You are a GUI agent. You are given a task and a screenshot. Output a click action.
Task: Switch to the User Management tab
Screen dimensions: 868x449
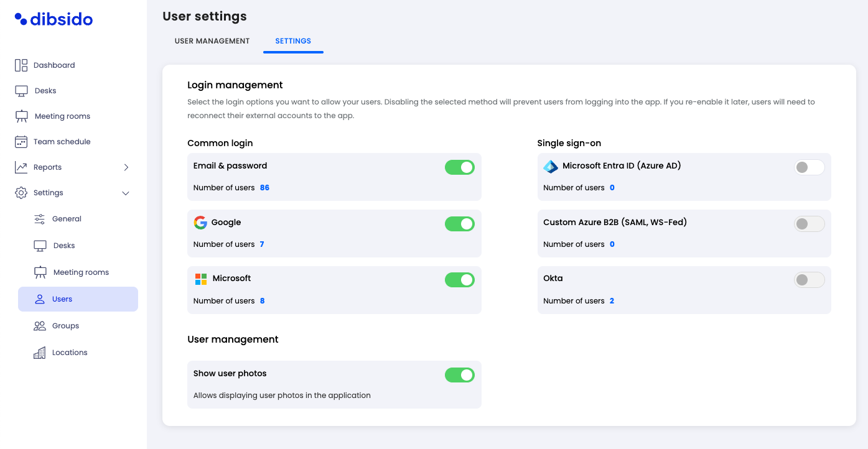[x=212, y=41]
